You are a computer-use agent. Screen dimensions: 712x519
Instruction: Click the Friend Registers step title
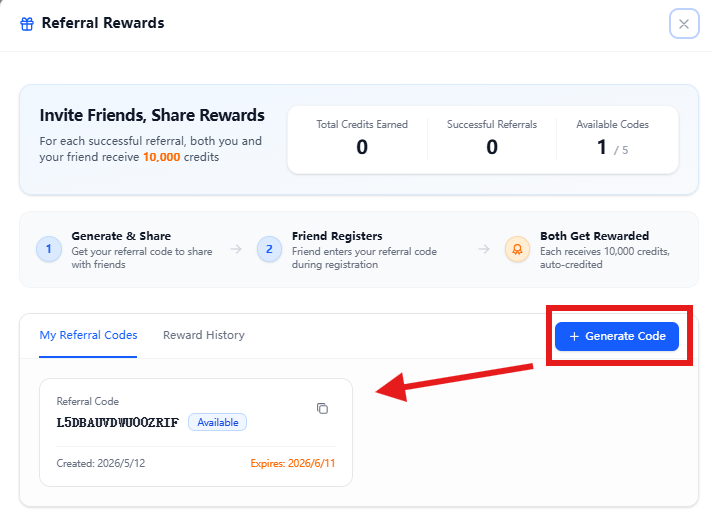tap(337, 236)
